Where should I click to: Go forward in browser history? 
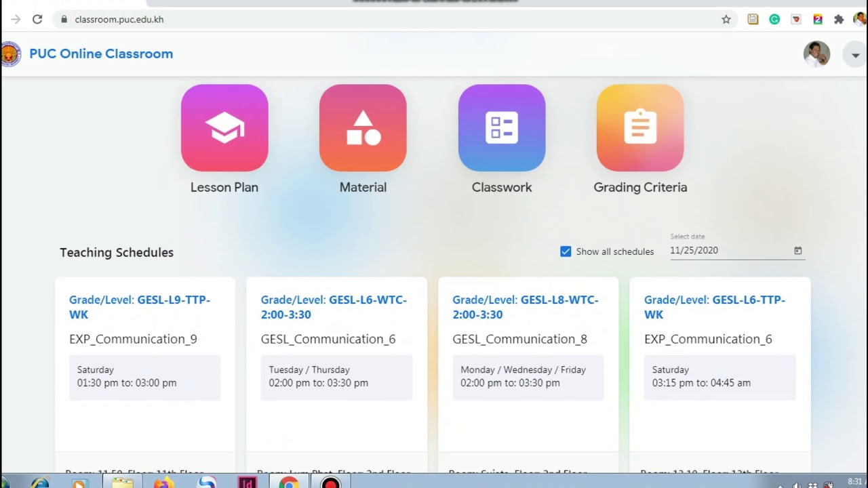[16, 20]
